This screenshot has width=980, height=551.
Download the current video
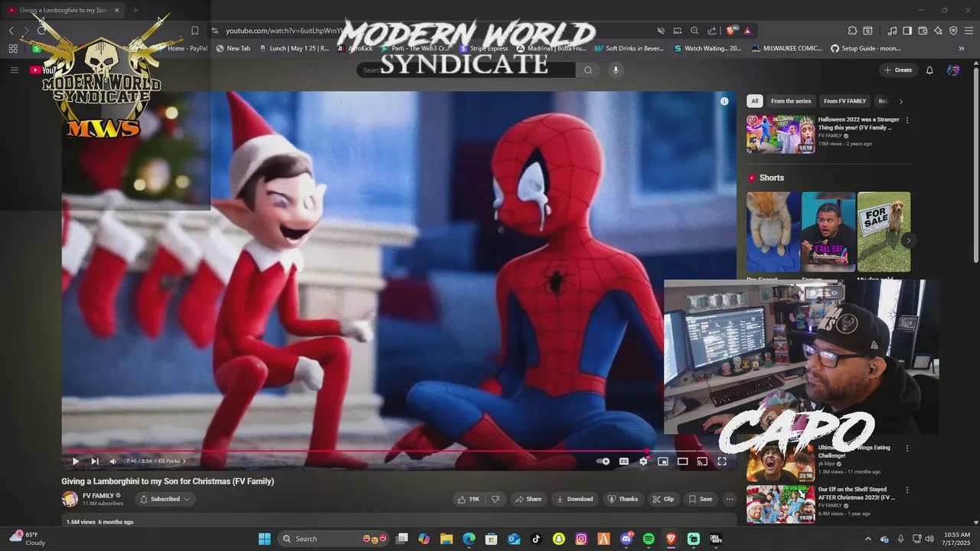click(x=575, y=499)
